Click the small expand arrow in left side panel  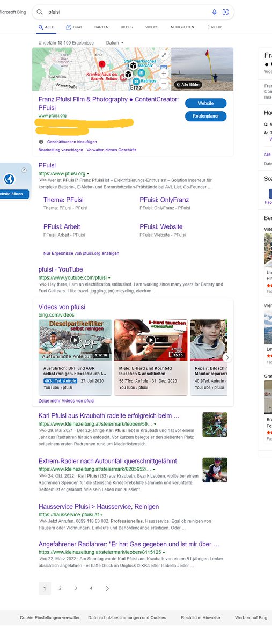tap(24, 170)
